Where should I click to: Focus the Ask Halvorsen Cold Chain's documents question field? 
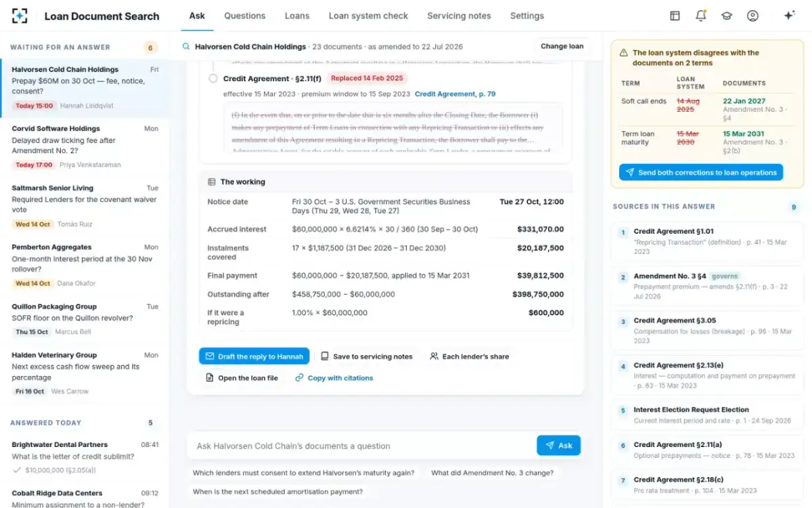(361, 446)
